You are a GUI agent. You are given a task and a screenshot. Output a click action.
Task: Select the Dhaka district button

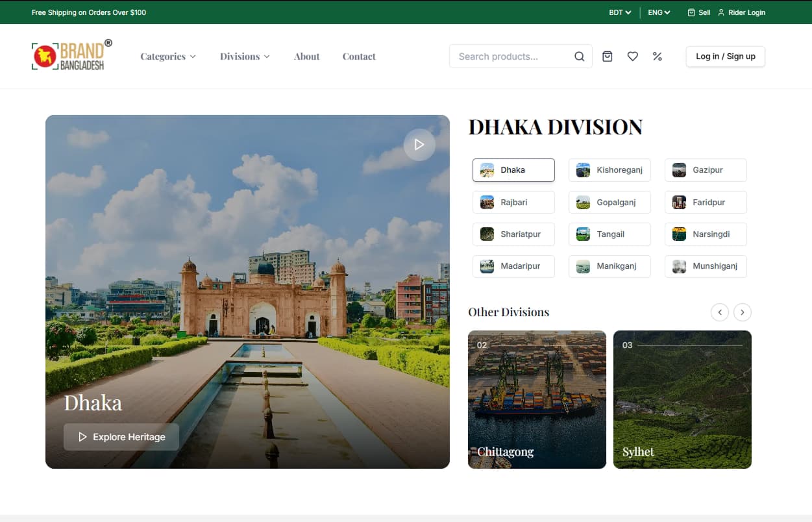[513, 169]
